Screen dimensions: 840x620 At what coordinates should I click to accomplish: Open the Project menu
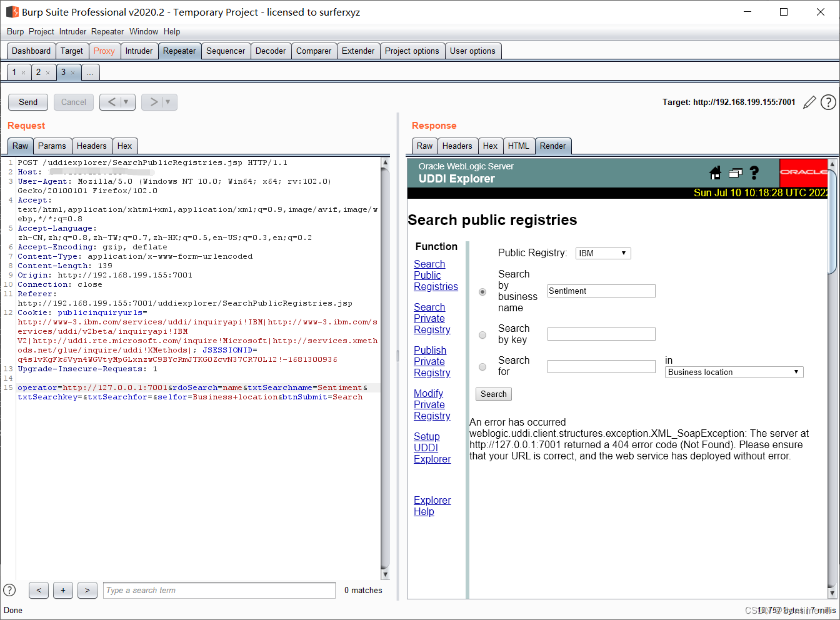pyautogui.click(x=41, y=31)
